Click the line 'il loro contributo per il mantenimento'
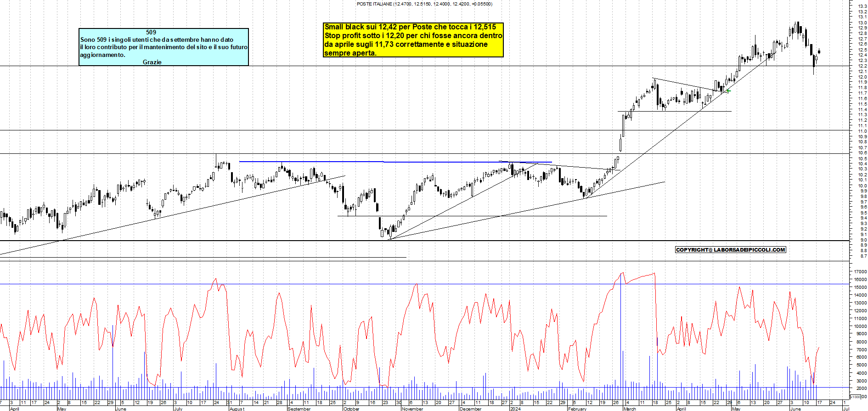868x411 pixels. point(163,47)
